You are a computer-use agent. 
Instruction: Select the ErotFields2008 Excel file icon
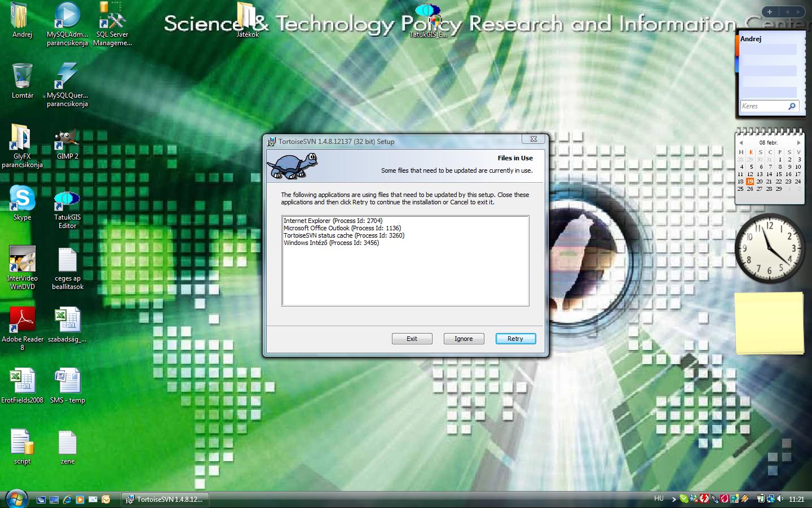coord(22,386)
